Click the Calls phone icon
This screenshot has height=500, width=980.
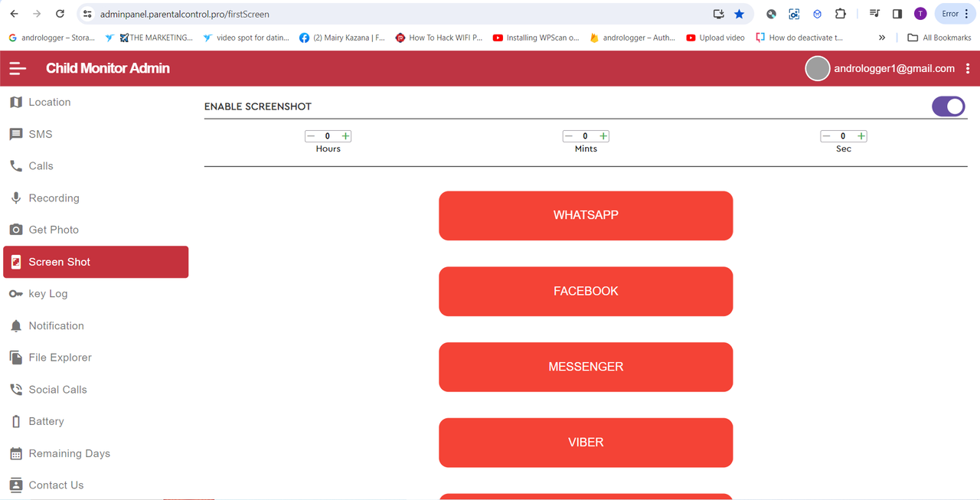point(16,166)
